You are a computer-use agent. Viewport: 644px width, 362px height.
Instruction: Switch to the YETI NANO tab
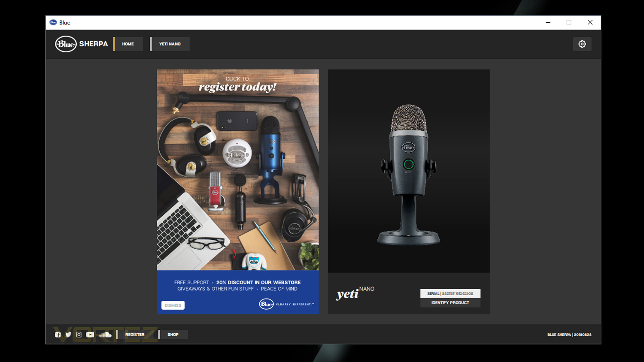(170, 44)
